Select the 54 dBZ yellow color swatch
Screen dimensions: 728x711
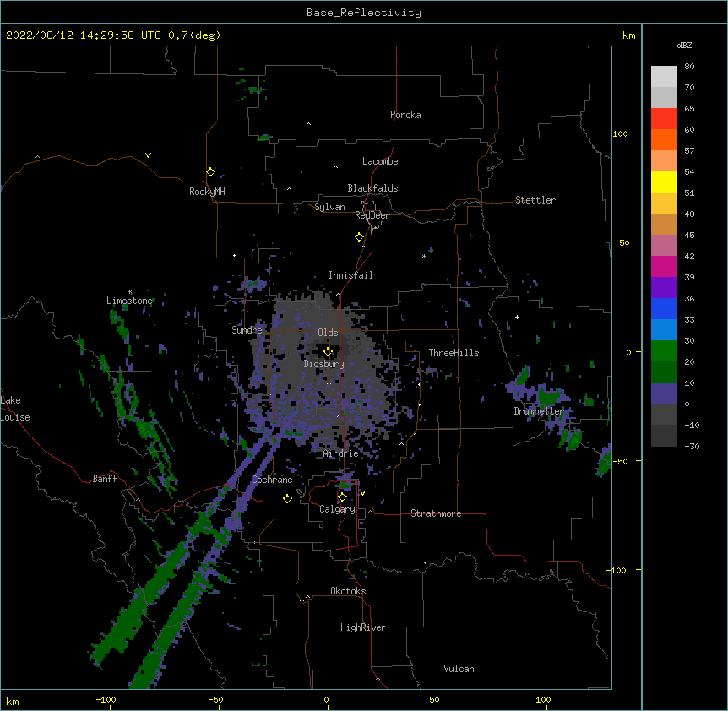[664, 182]
